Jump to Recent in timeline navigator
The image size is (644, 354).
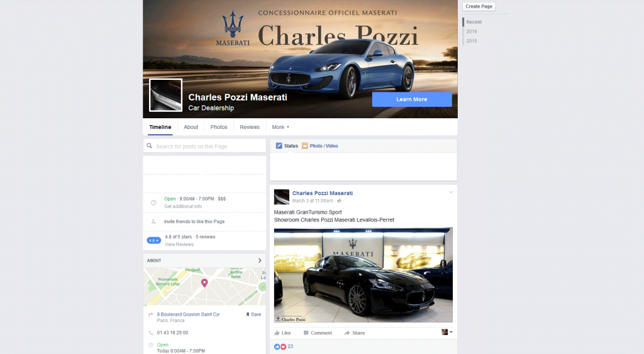tap(474, 22)
